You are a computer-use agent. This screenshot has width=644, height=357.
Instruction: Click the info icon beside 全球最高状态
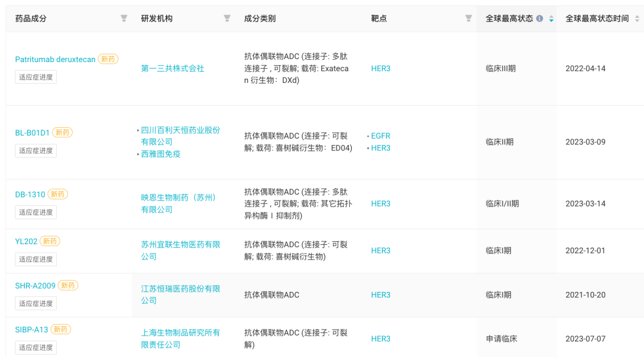coord(540,19)
